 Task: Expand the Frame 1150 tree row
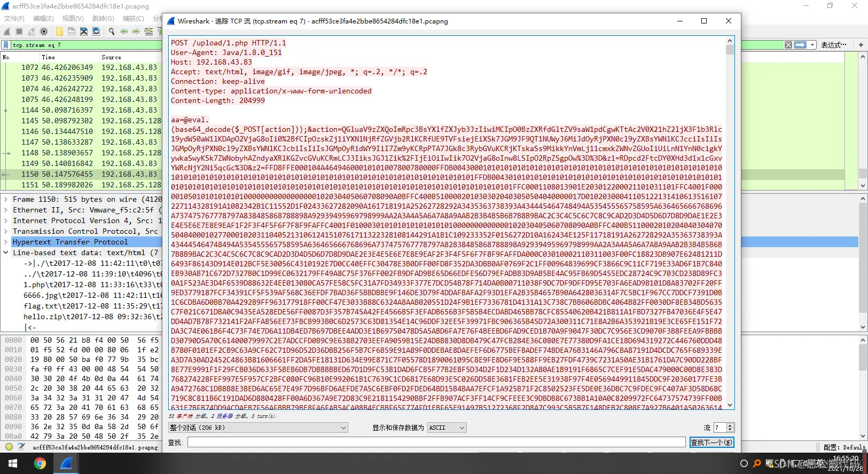tap(6, 199)
